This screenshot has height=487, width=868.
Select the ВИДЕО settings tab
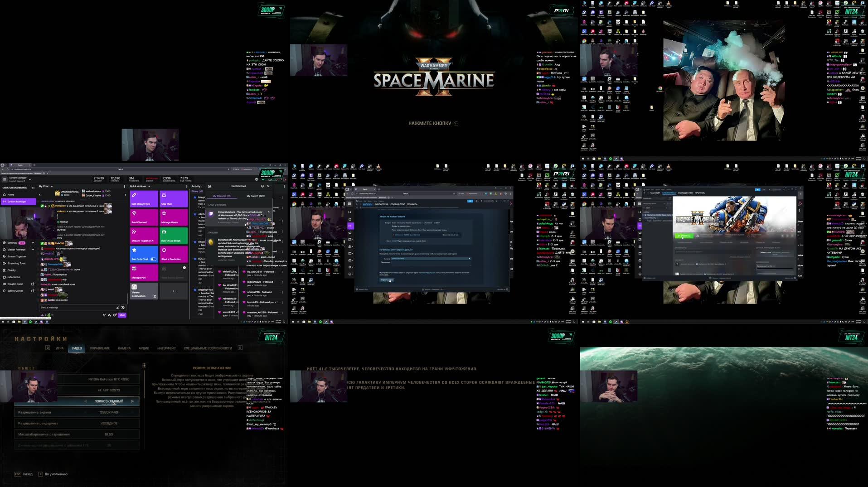[77, 348]
